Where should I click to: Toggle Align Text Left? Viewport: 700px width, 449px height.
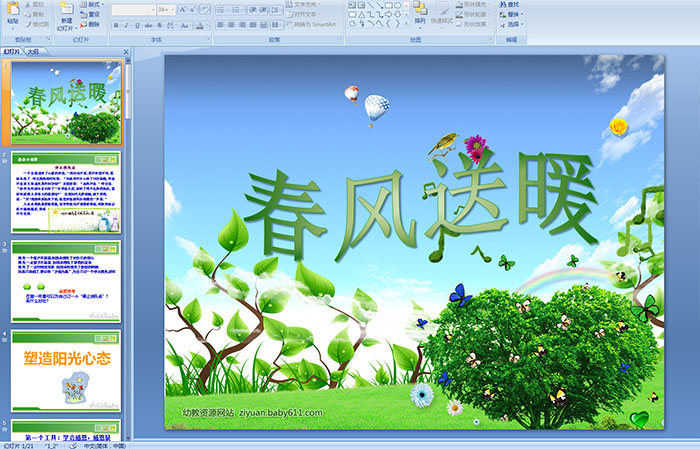[x=221, y=25]
